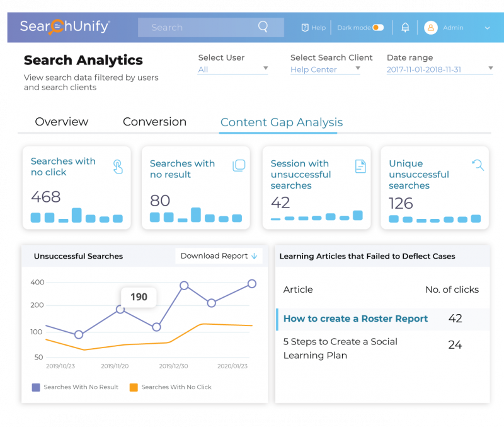The width and height of the screenshot is (504, 427).
Task: Click the SearchUnify logo
Action: (x=65, y=26)
